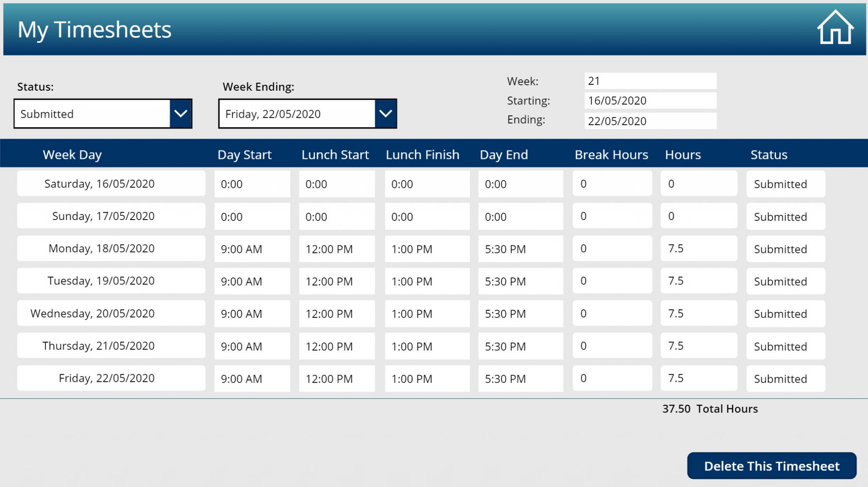Screen dimensions: 868x487
Task: Click the Hours cell showing 7.5 for Monday
Action: coord(698,249)
